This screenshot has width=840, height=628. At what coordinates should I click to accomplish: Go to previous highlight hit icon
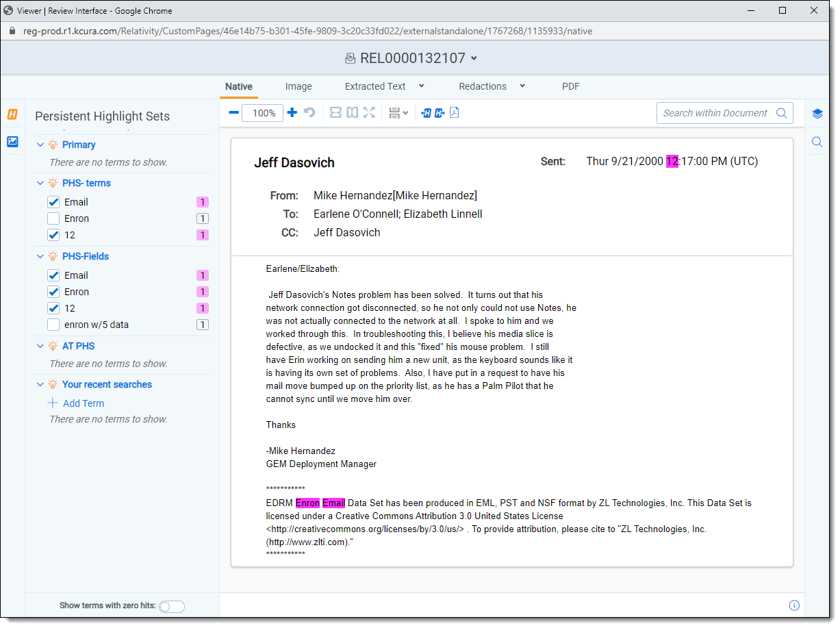click(x=426, y=113)
